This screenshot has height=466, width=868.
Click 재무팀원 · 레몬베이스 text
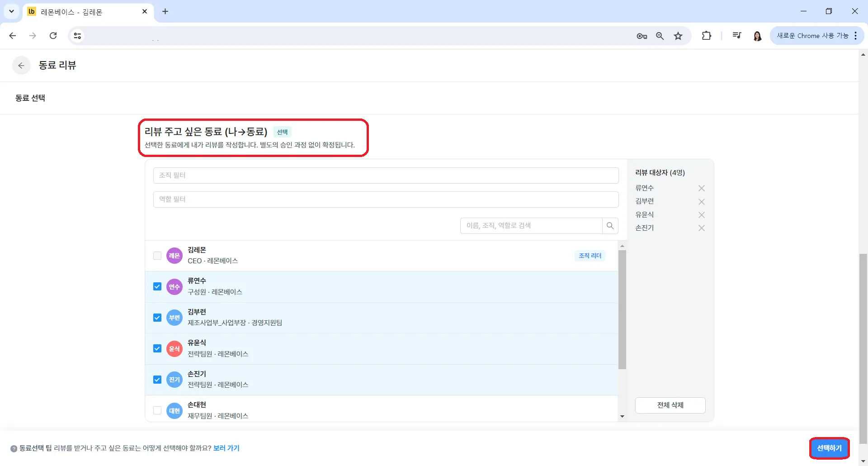pos(218,416)
